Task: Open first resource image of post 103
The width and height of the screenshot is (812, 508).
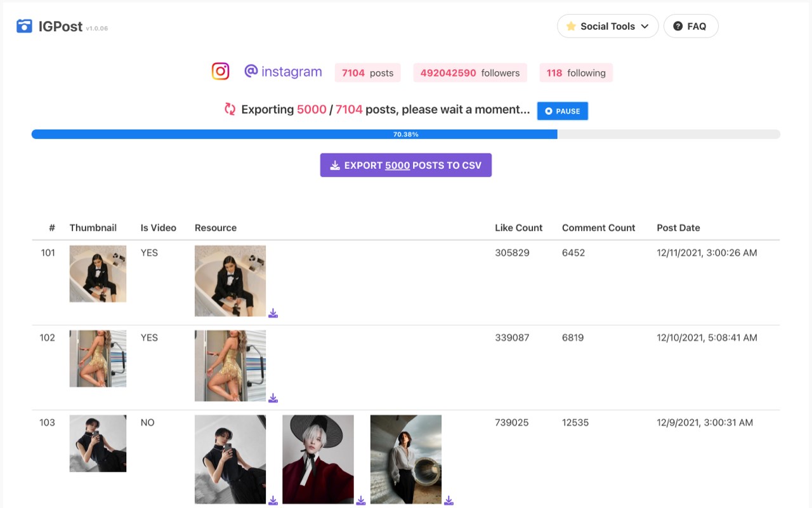Action: [x=230, y=460]
